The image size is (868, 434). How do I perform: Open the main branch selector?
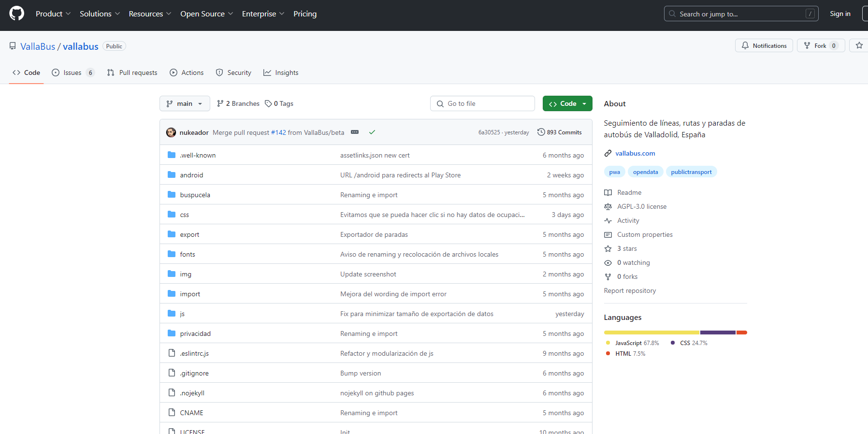(185, 103)
